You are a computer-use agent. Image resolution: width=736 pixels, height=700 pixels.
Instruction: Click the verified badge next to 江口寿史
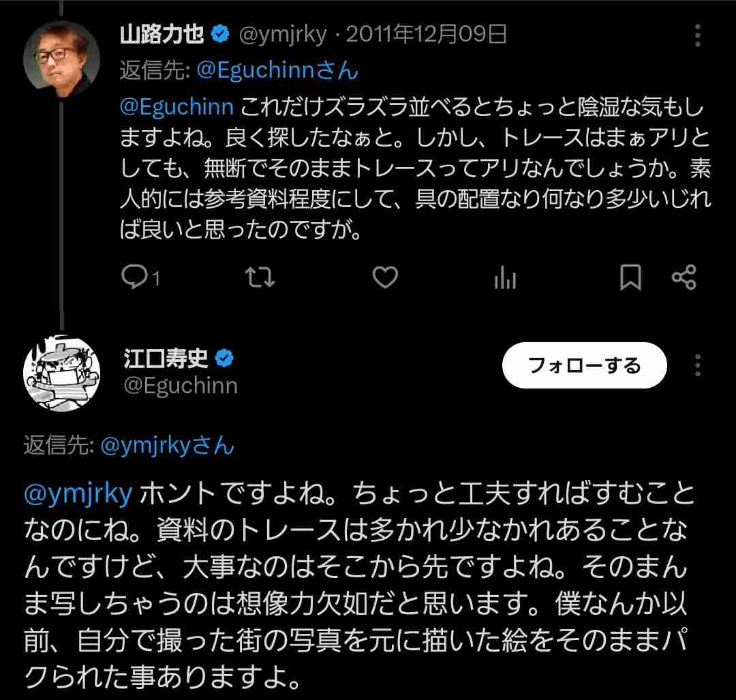pyautogui.click(x=225, y=359)
